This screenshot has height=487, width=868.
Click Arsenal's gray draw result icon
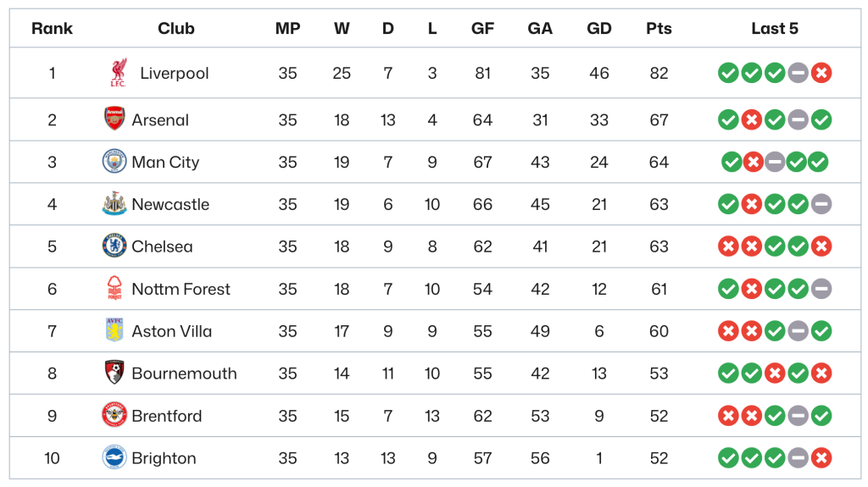[798, 119]
